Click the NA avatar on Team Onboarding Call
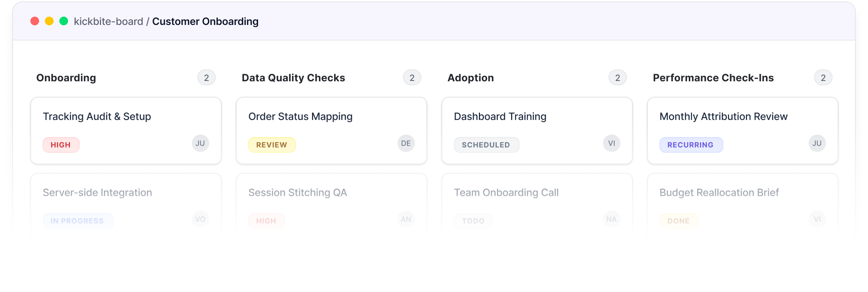 (611, 219)
